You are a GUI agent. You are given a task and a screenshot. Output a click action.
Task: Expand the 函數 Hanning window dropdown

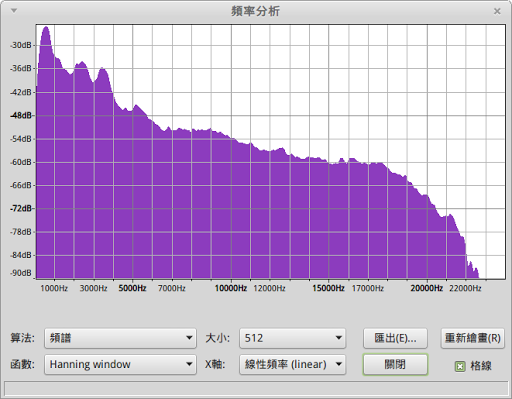coord(120,364)
